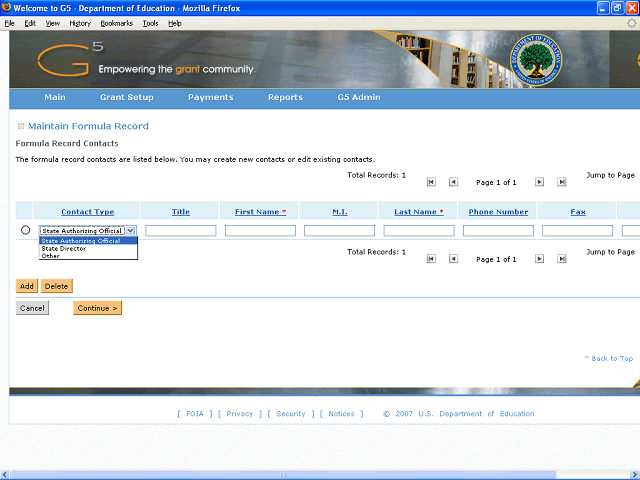Click the 'Page 1 of 1' text in upper pager
640x480 pixels.
[496, 182]
